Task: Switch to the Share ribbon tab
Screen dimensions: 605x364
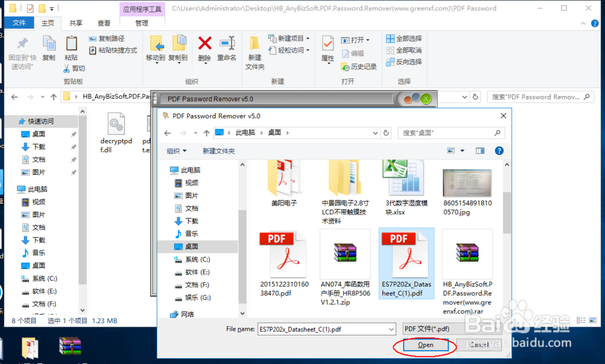Action: tap(76, 23)
